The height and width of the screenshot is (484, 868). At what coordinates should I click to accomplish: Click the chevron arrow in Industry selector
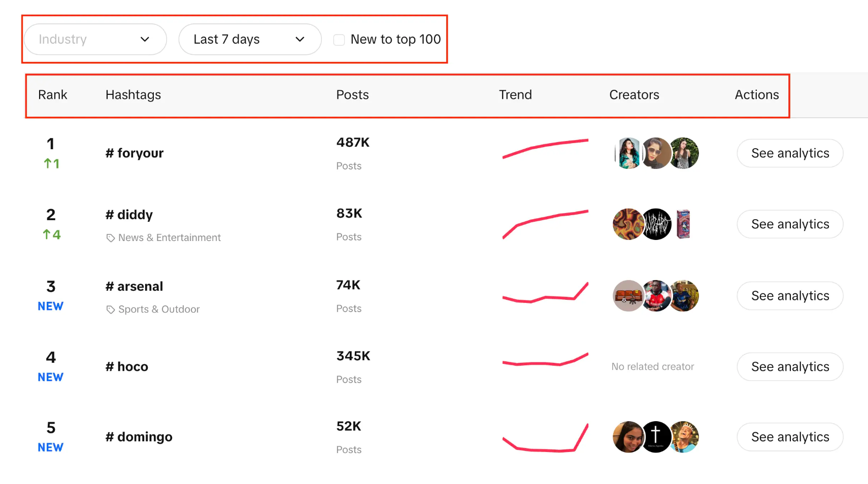[x=145, y=40]
